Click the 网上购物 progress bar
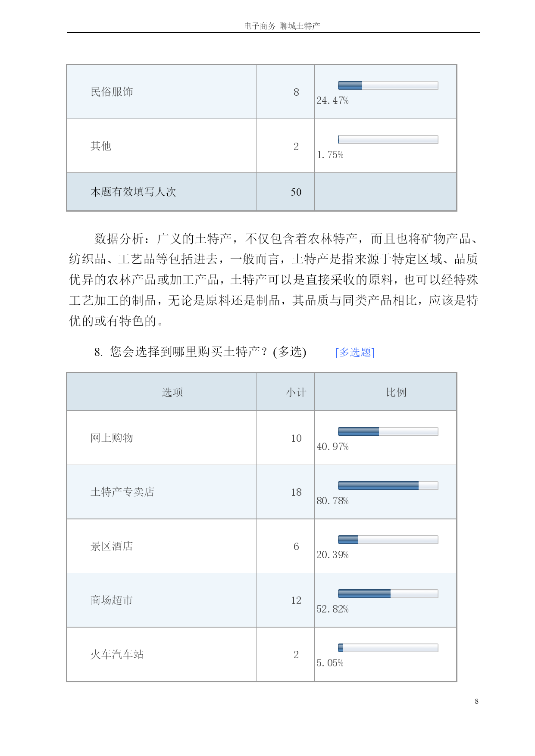This screenshot has height=756, width=535. 388,431
